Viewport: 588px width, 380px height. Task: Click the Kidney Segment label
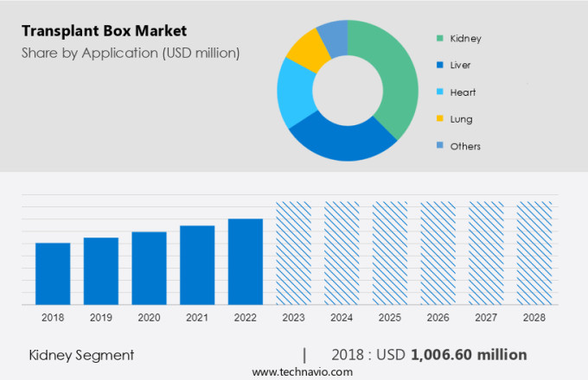81,355
